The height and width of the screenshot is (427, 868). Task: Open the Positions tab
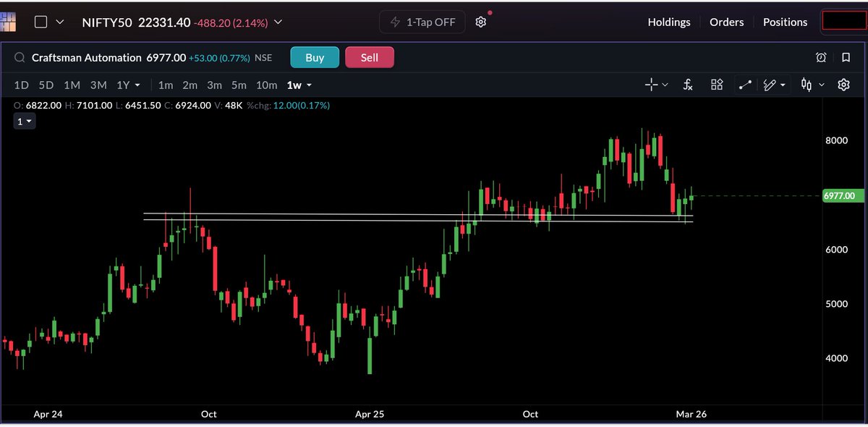tap(785, 22)
